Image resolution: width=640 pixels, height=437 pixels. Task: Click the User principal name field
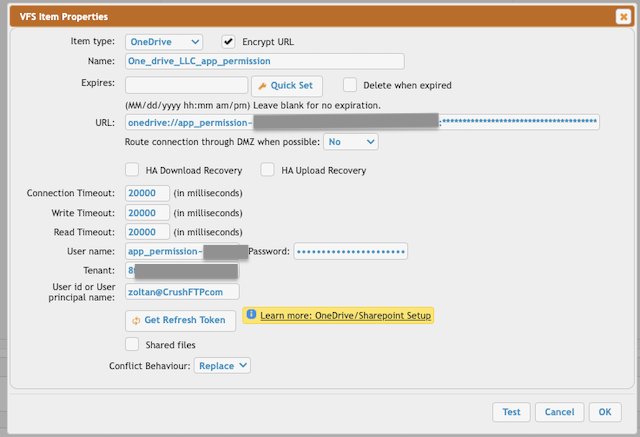tap(182, 292)
